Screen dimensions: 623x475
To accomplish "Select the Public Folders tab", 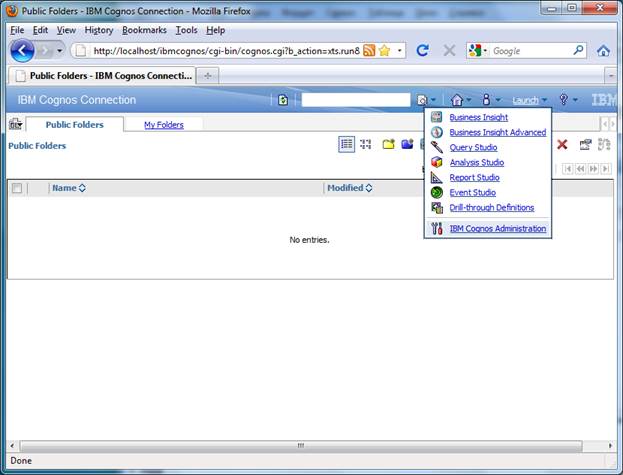I will [75, 124].
